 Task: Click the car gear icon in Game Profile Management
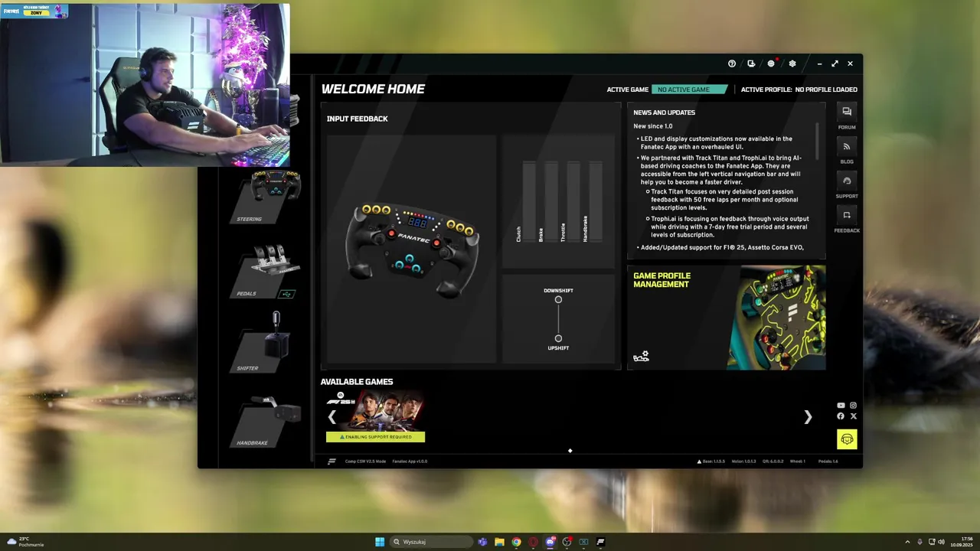coord(641,357)
